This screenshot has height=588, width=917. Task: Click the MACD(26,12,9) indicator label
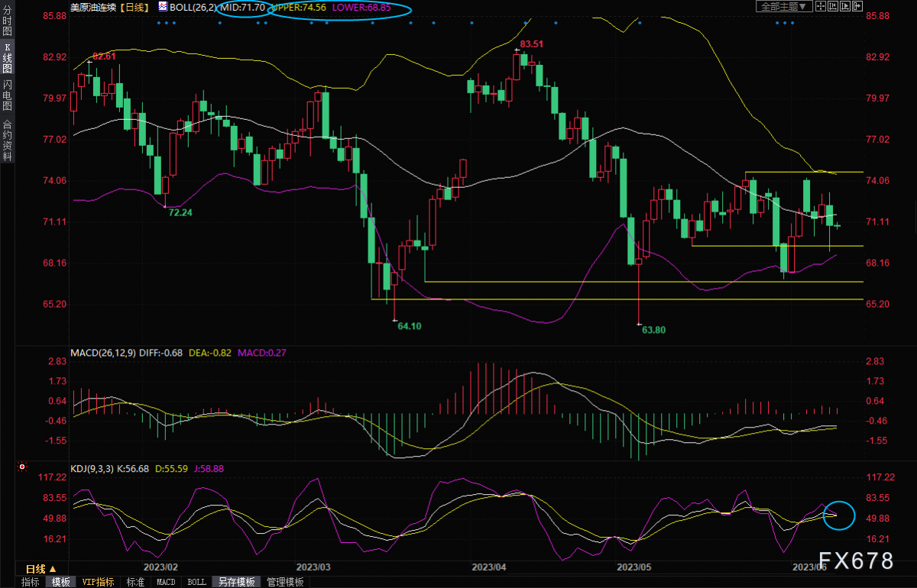[103, 353]
